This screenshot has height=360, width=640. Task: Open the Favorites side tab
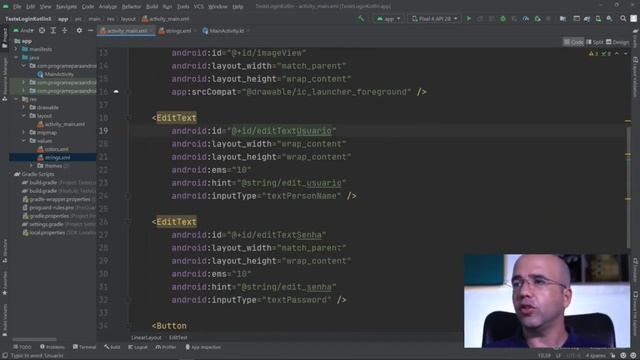click(4, 282)
